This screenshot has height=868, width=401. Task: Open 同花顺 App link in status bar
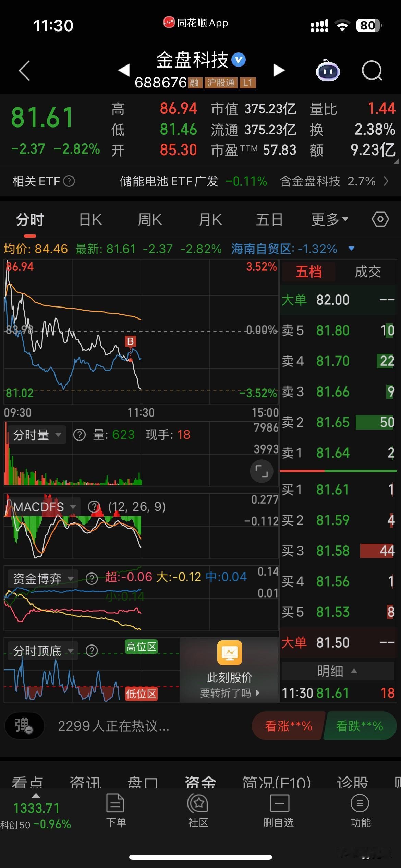[x=196, y=23]
